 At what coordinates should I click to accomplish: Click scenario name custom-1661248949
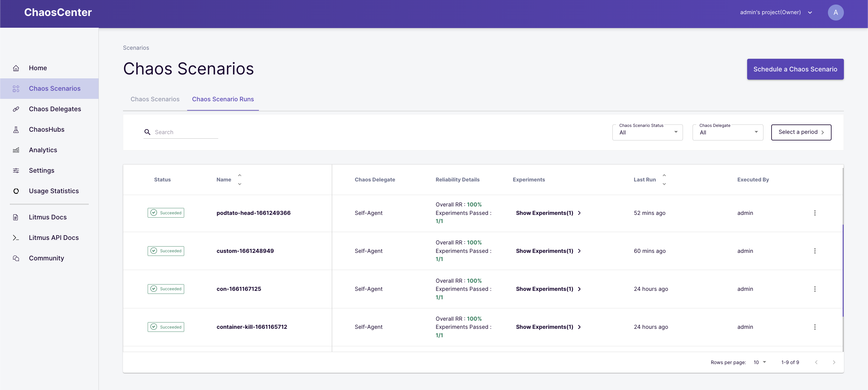pyautogui.click(x=245, y=251)
